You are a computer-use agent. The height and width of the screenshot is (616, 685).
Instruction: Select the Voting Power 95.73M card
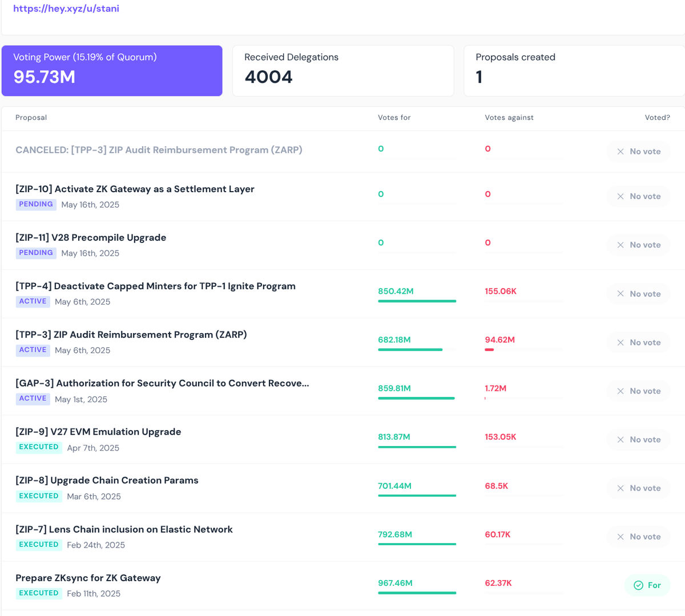click(x=112, y=71)
